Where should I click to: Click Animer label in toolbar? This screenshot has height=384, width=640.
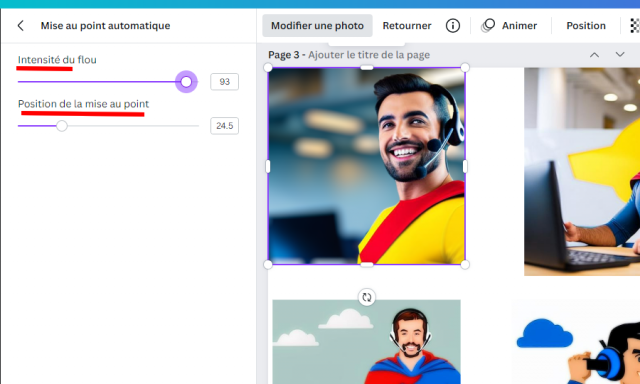(519, 26)
